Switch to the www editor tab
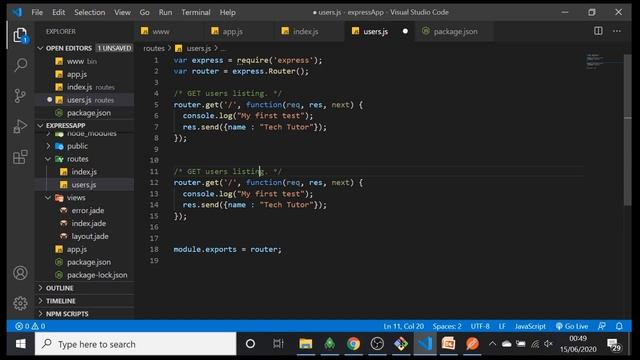 [169, 31]
